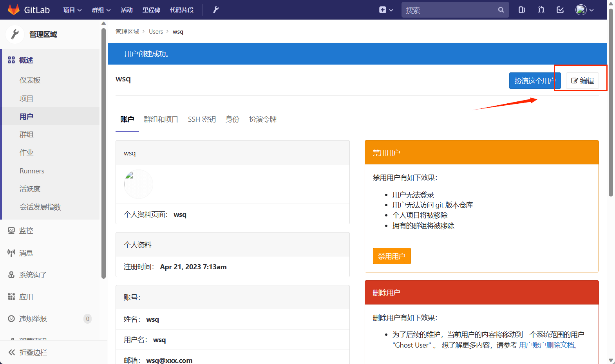Click the collapse sidebar double-chevron icon
Image resolution: width=615 pixels, height=364 pixels.
tap(12, 352)
